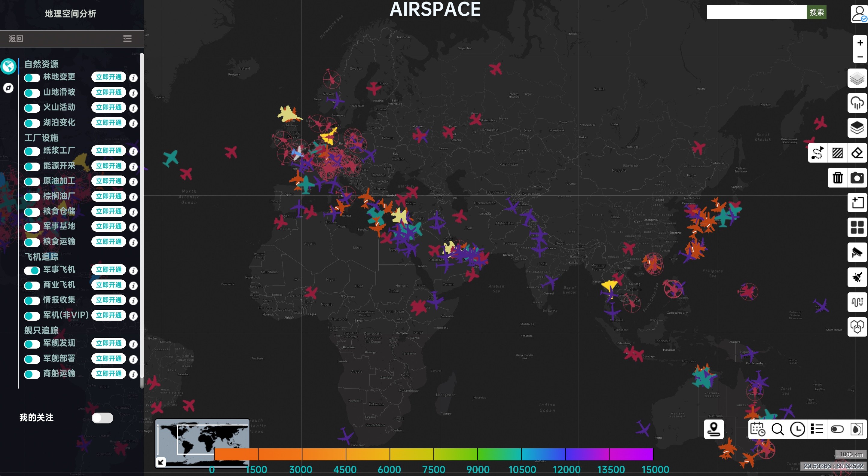
Task: Click into the search input field
Action: [756, 12]
